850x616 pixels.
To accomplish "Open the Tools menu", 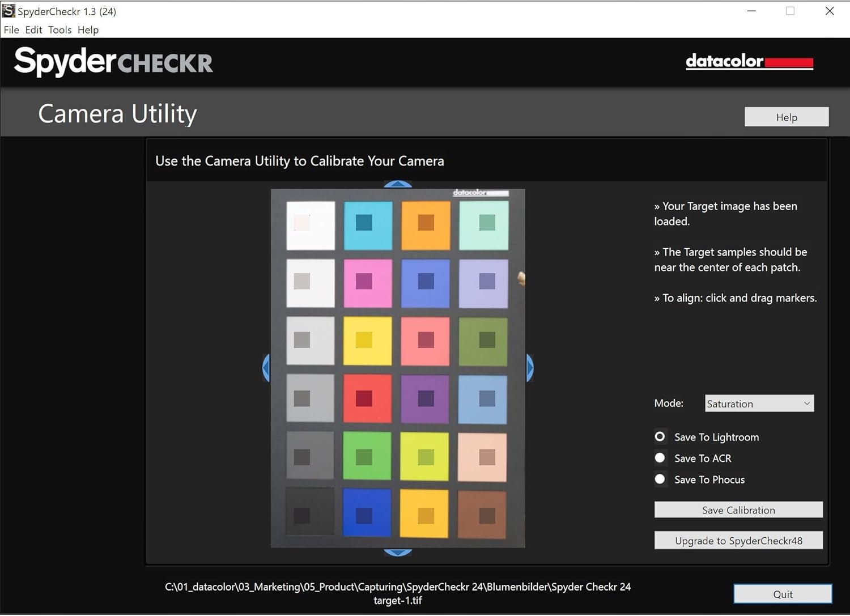I will (59, 30).
